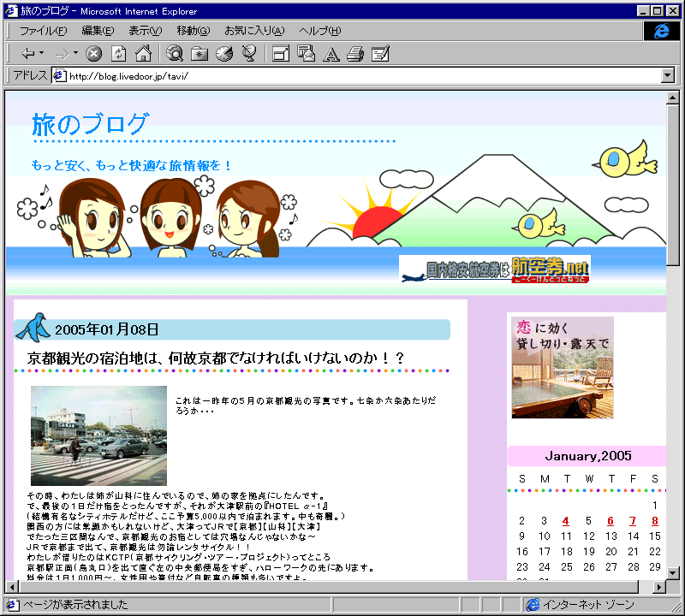Click the tagline もっと安く、もっと快適な旅情報を！
685x616 pixels.
coord(131,166)
